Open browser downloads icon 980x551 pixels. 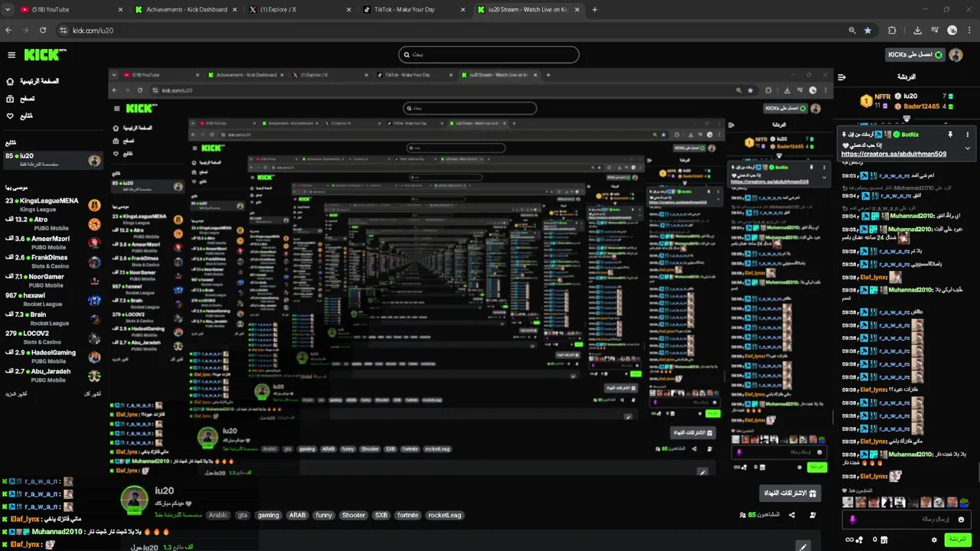(x=917, y=31)
